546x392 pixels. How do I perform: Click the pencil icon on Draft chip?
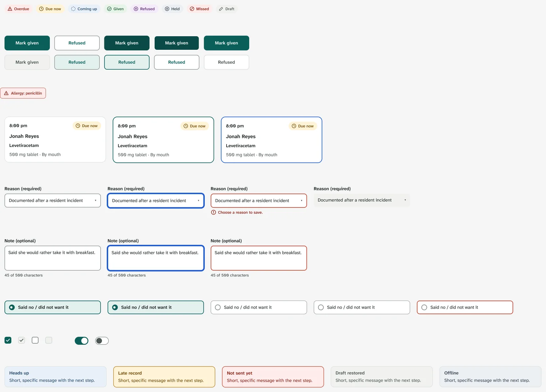click(x=221, y=9)
